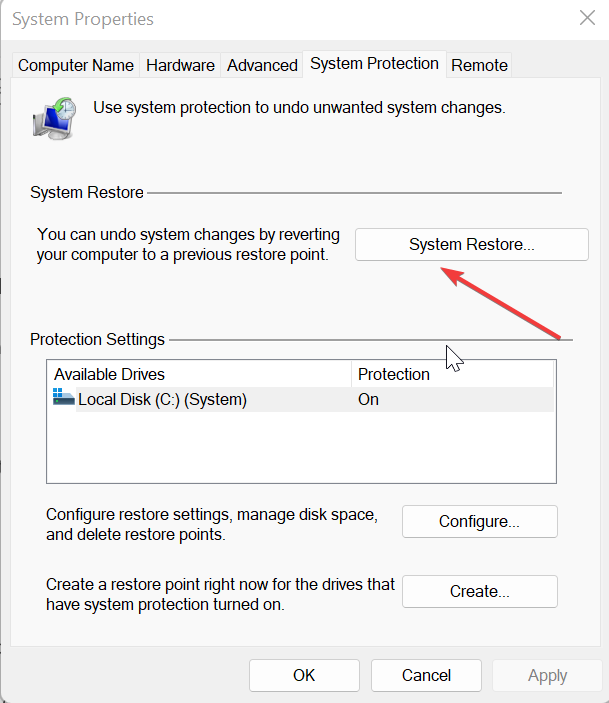Click Cancel to dismiss the dialog

click(x=427, y=675)
